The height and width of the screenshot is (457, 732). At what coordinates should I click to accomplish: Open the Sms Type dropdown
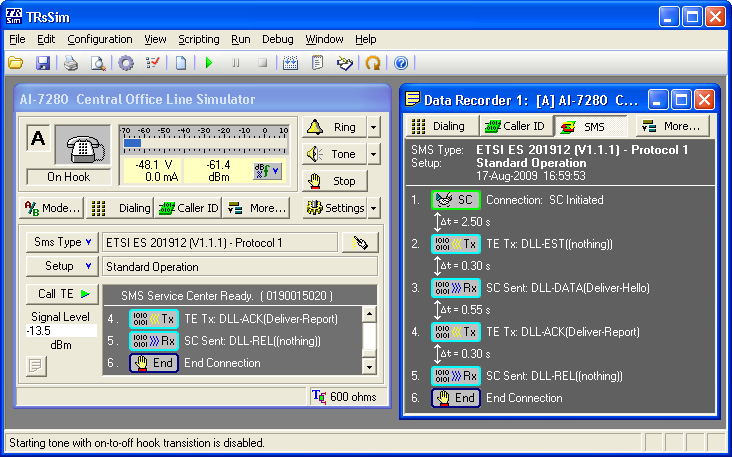[x=62, y=242]
